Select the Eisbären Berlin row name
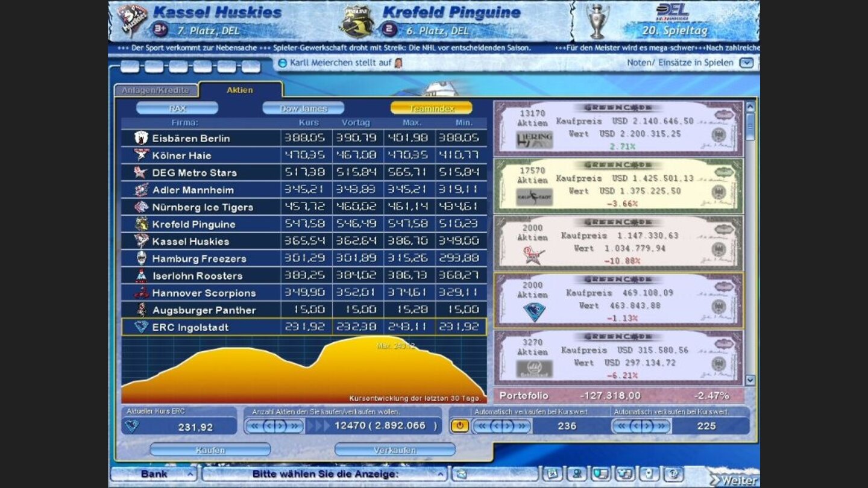 tap(191, 138)
